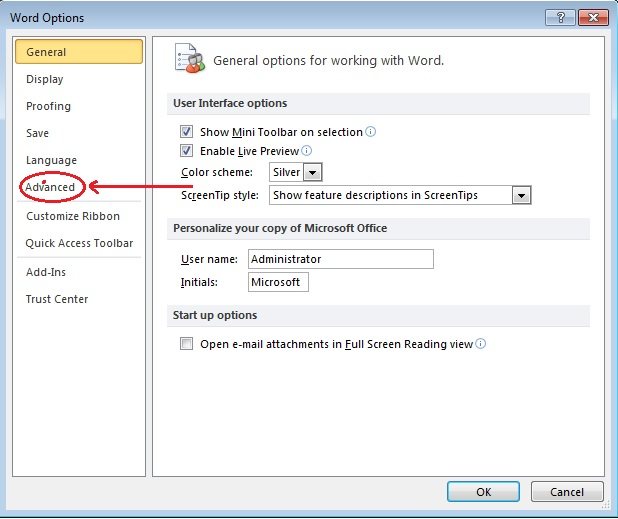Open Help with the question mark button

coord(560,18)
